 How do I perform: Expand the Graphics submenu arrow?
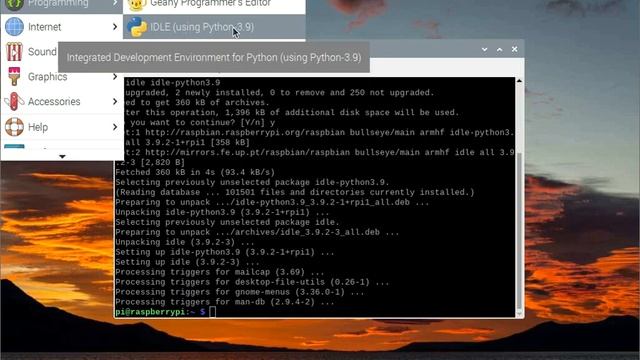115,77
